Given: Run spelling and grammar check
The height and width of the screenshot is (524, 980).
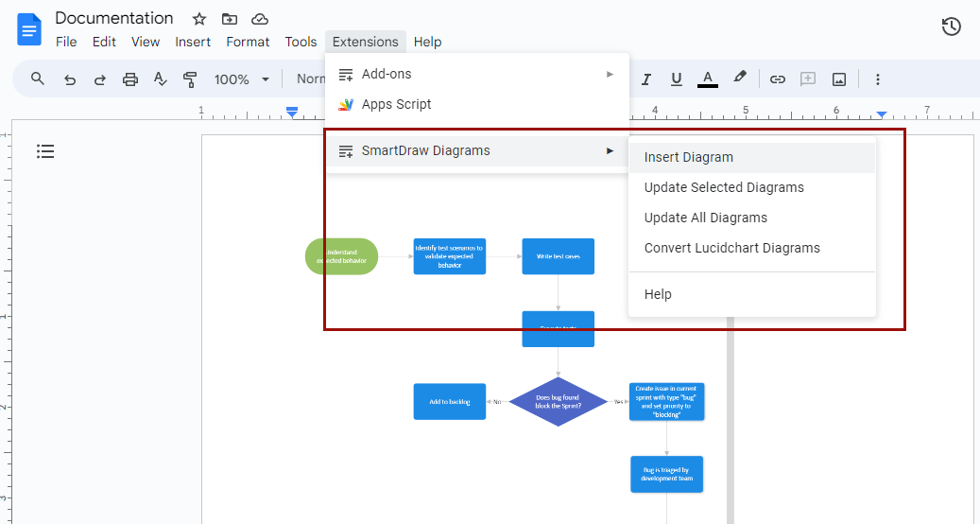Looking at the screenshot, I should pyautogui.click(x=160, y=79).
